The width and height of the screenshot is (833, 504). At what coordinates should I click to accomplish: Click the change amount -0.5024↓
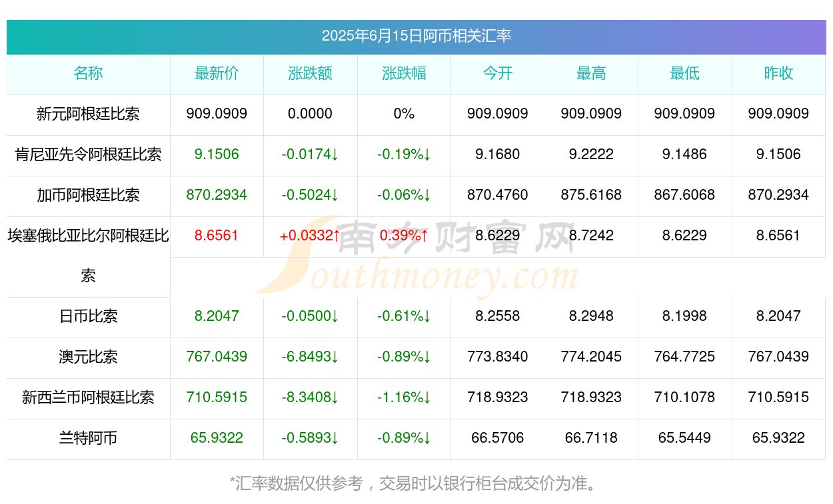(311, 195)
